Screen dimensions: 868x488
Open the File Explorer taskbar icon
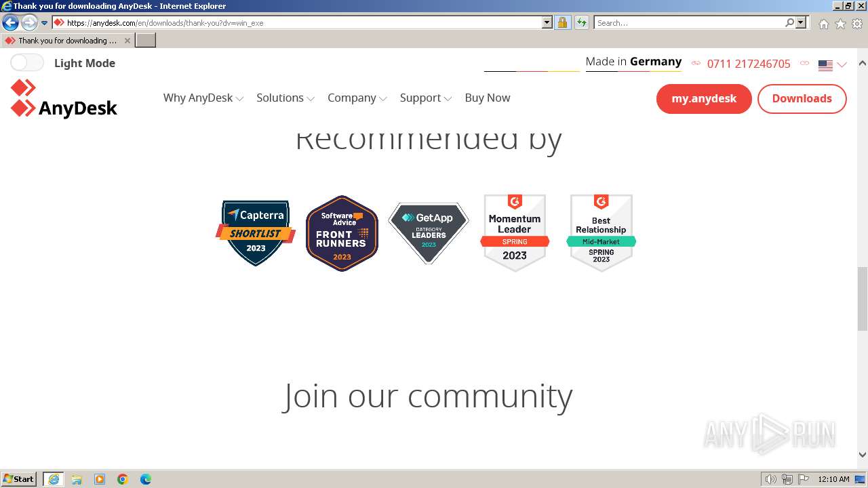coord(77,479)
